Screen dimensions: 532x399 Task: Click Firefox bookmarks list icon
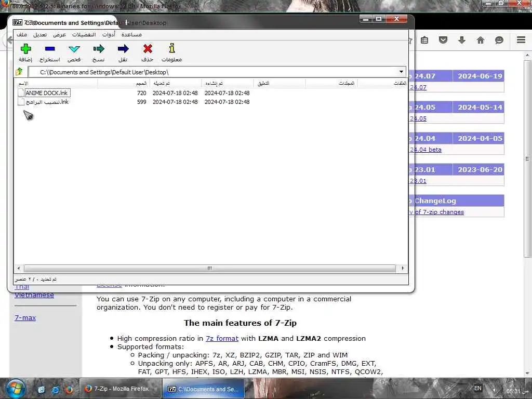click(x=424, y=40)
